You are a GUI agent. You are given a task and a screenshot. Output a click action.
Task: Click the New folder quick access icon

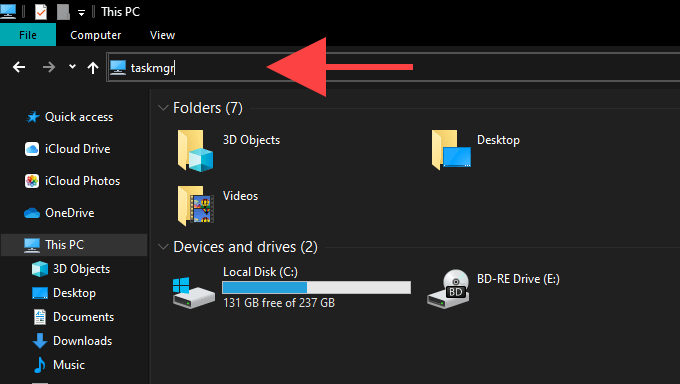(63, 12)
